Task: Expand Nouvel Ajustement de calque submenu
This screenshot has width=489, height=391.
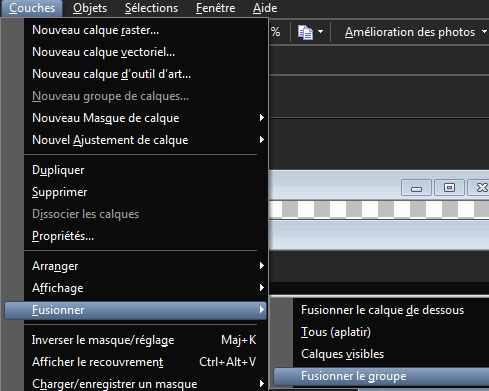Action: point(146,140)
